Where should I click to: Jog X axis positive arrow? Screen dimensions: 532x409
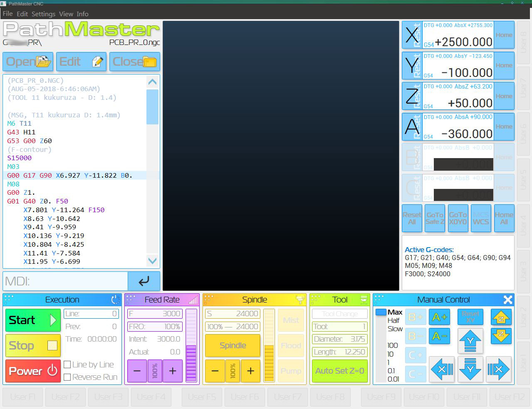[498, 369]
